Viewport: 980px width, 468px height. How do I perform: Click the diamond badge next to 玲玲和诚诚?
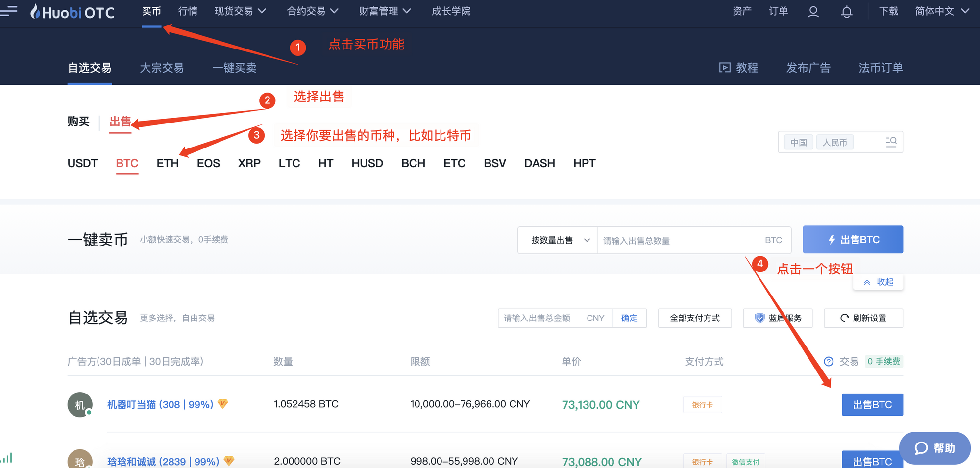pos(229,461)
